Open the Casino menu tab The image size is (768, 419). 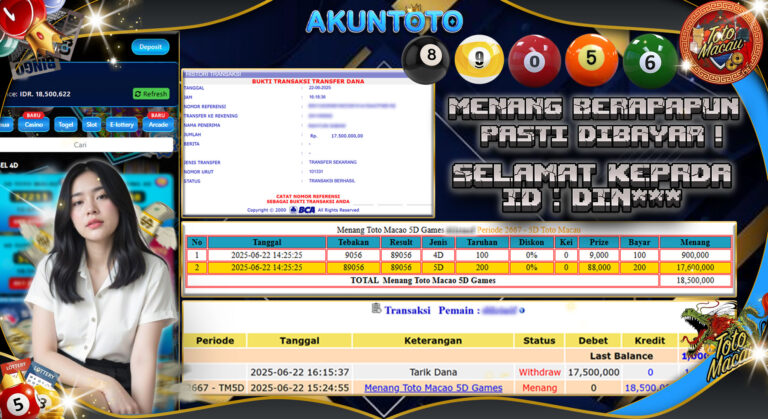coord(34,124)
